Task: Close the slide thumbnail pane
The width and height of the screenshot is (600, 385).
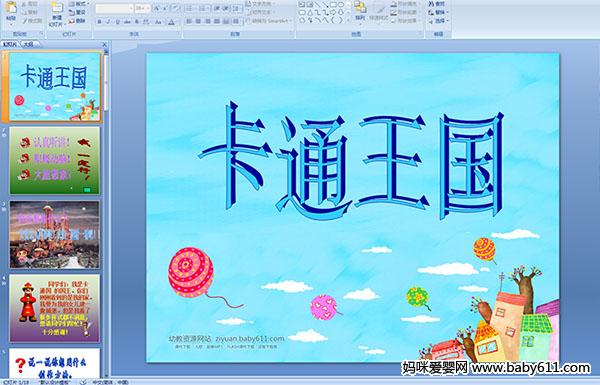Action: click(104, 45)
